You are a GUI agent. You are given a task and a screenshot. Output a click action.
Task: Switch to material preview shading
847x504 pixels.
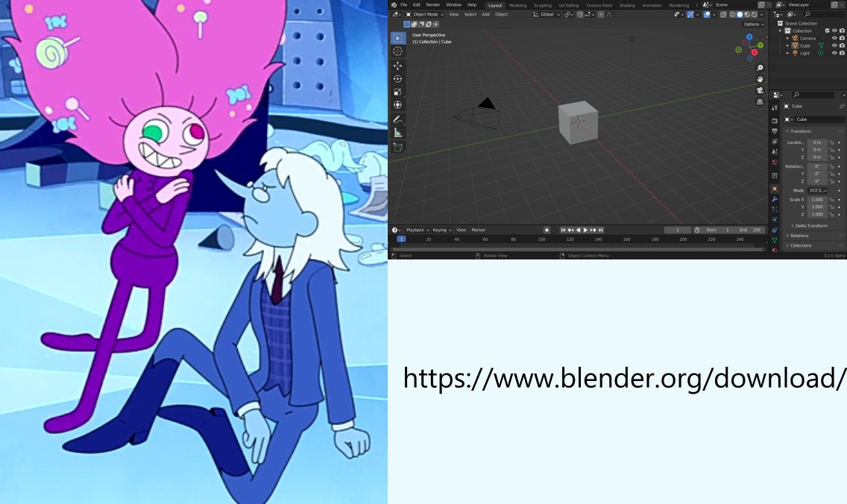click(x=747, y=15)
